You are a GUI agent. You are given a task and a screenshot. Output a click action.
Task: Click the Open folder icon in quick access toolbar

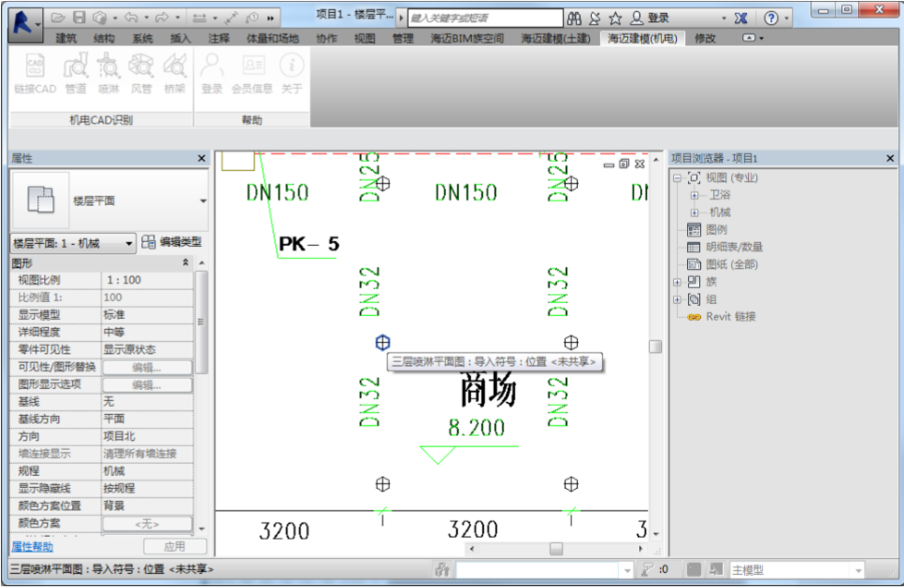(x=58, y=18)
